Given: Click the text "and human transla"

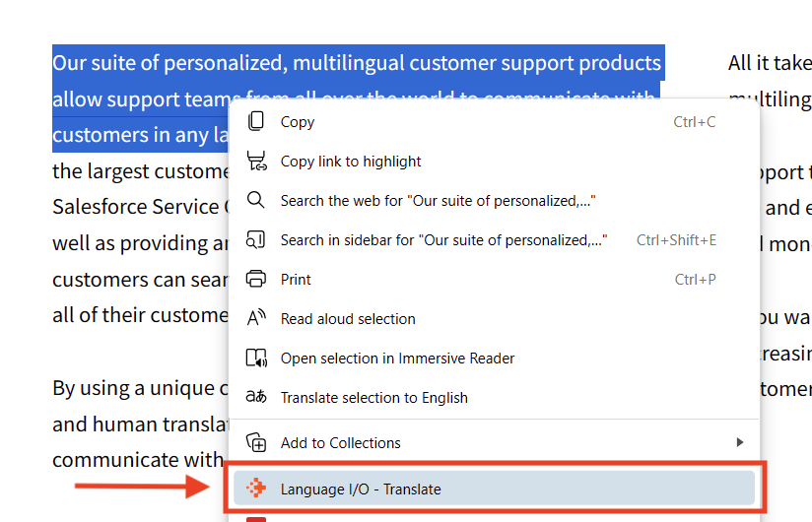Looking at the screenshot, I should [140, 424].
